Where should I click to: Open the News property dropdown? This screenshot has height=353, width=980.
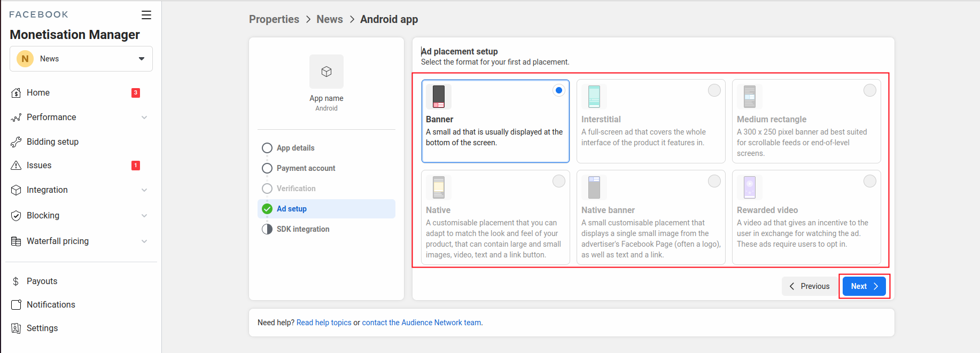click(81, 59)
